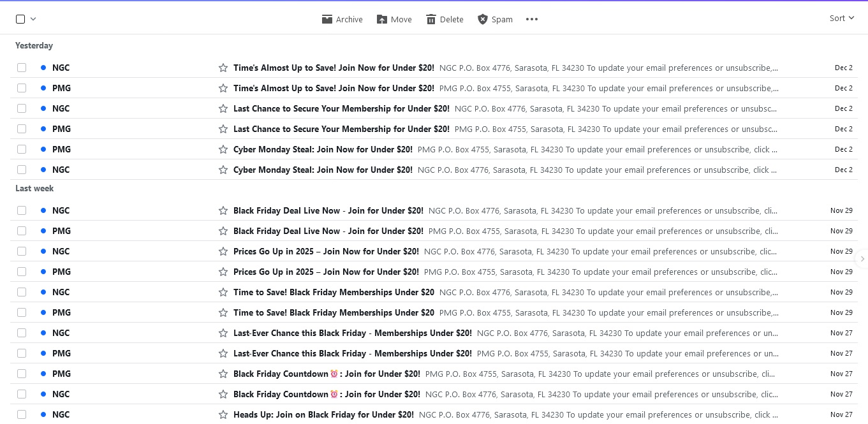This screenshot has height=424, width=868.
Task: Open the select-all dropdown arrow
Action: [x=33, y=19]
